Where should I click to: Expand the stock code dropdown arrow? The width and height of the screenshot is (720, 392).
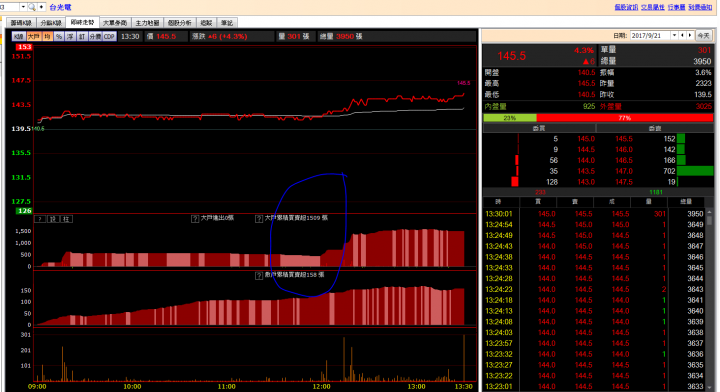23,7
